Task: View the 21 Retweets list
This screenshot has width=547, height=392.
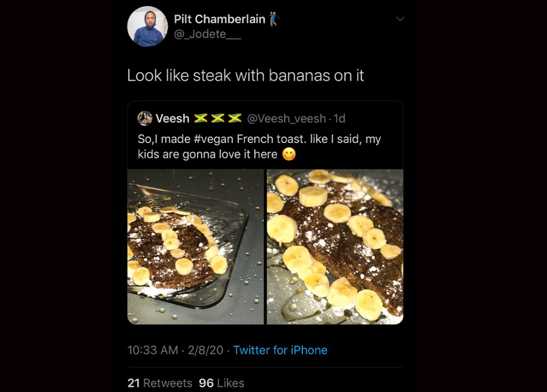Action: (160, 383)
